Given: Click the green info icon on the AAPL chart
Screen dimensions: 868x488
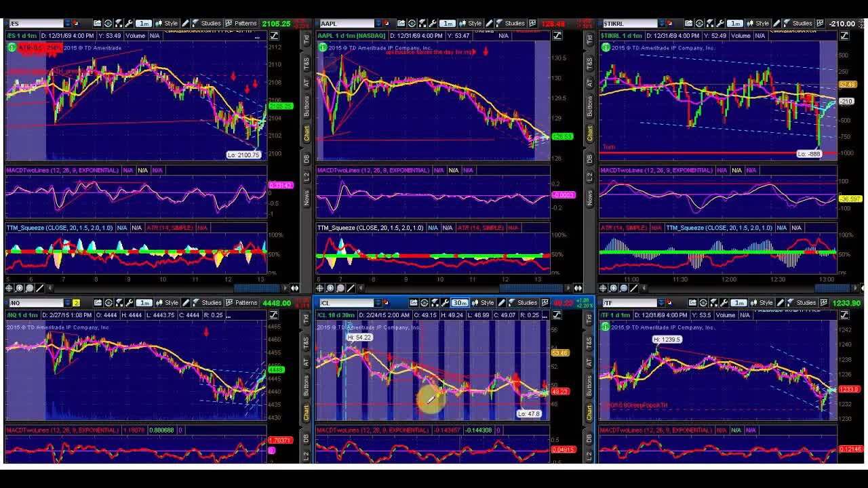Looking at the screenshot, I should tap(322, 47).
